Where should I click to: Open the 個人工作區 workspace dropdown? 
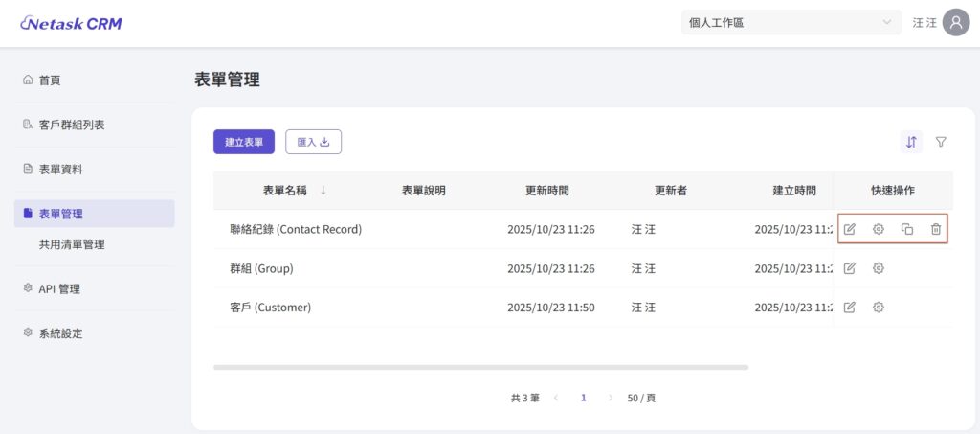[791, 23]
